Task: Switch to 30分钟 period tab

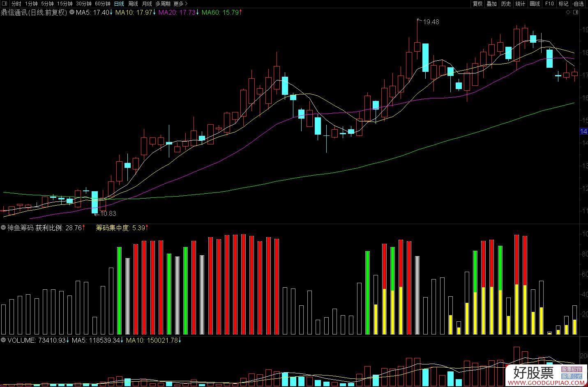Action: pyautogui.click(x=83, y=4)
